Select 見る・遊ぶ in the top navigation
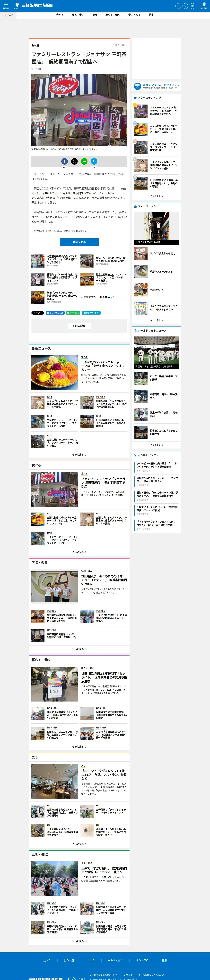210x980 pixels. [x=78, y=15]
